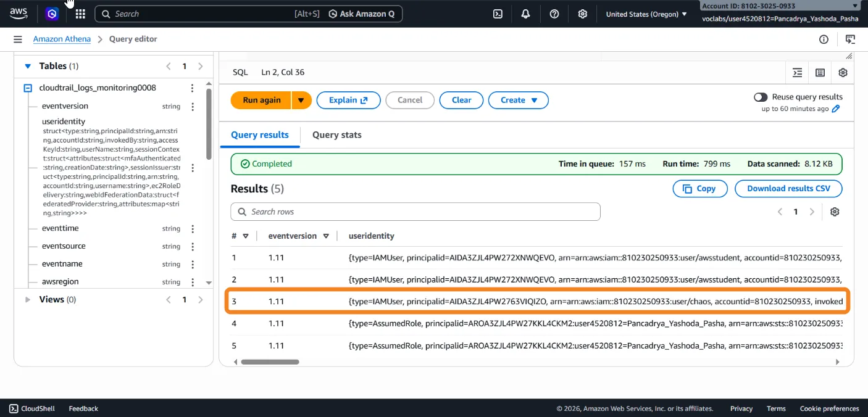Click the table view icon in editor bar
The width and height of the screenshot is (868, 417).
[x=820, y=72]
